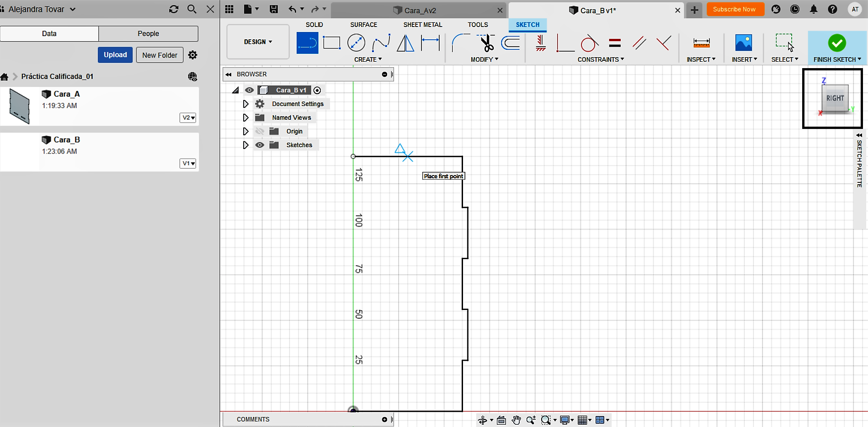The height and width of the screenshot is (427, 868).
Task: Select the Line sketch tool
Action: 307,43
